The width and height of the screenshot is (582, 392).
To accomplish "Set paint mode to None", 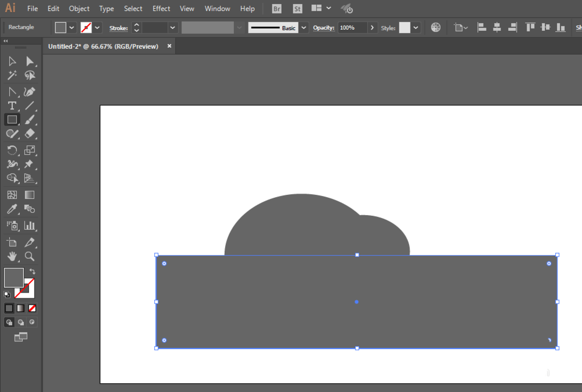I will 32,308.
